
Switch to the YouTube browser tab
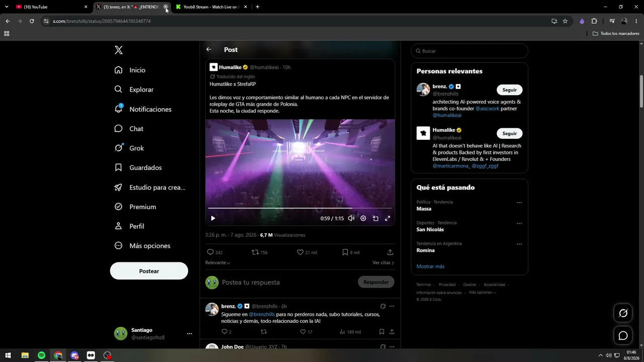(x=51, y=7)
